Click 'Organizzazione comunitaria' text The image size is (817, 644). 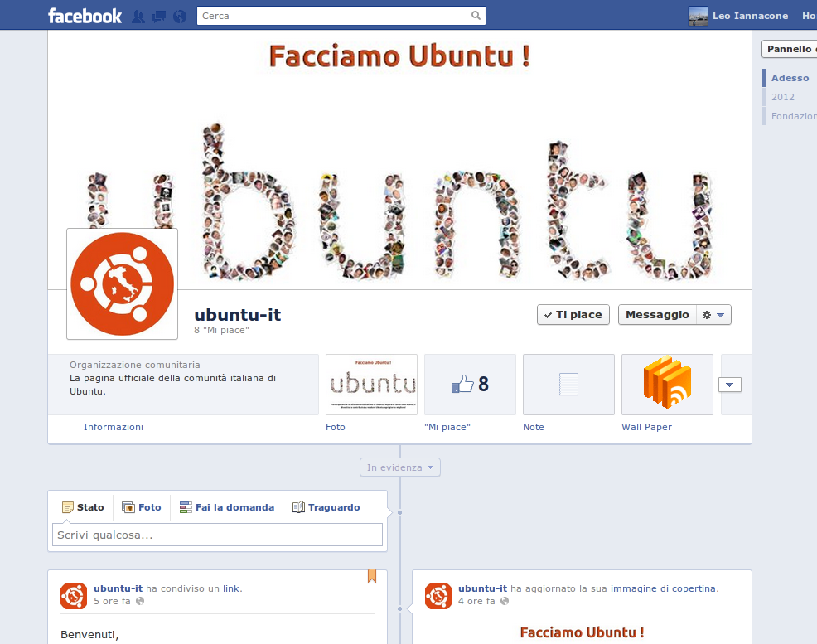click(135, 365)
